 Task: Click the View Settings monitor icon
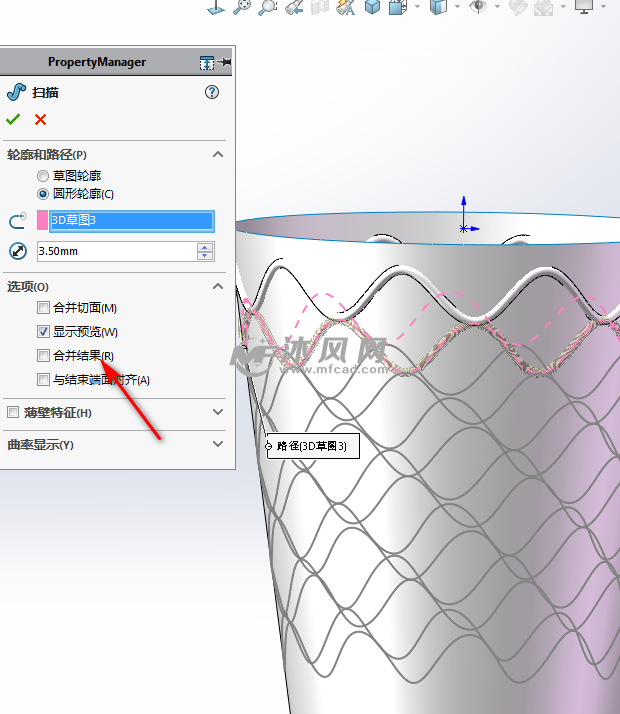584,7
